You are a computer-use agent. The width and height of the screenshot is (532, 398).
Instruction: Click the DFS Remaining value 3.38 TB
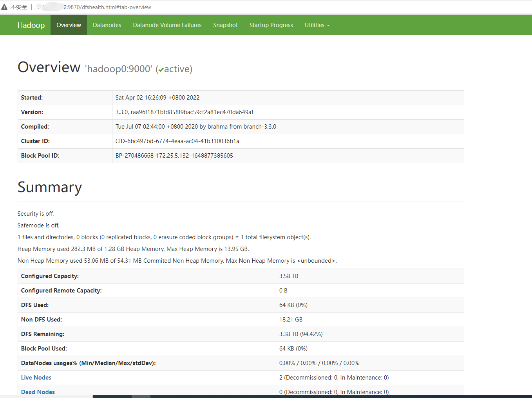[301, 334]
